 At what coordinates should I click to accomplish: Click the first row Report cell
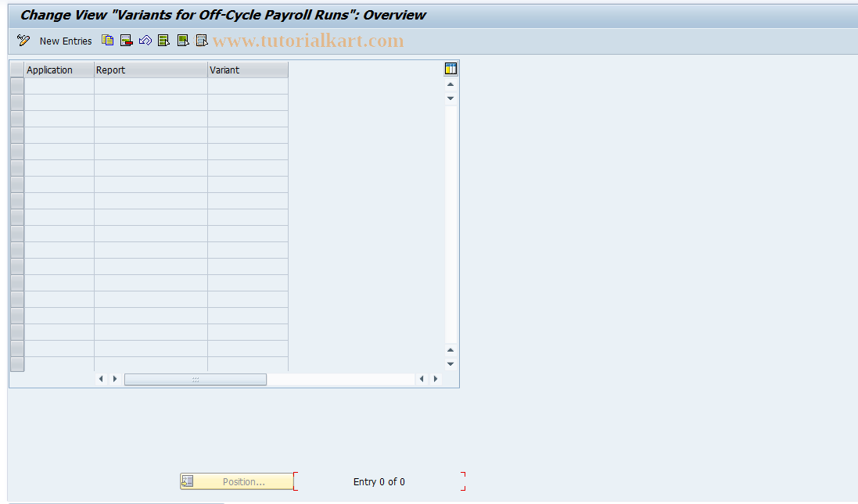pyautogui.click(x=150, y=86)
